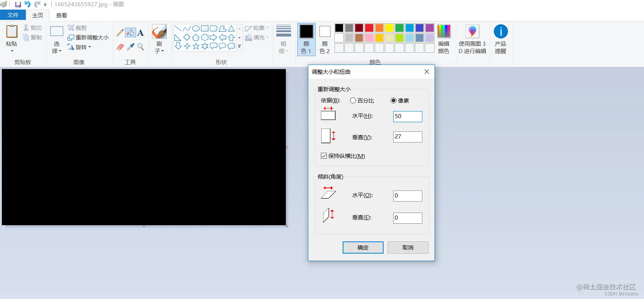Click the 粘贴 (Paste) clipboard icon

pos(12,32)
